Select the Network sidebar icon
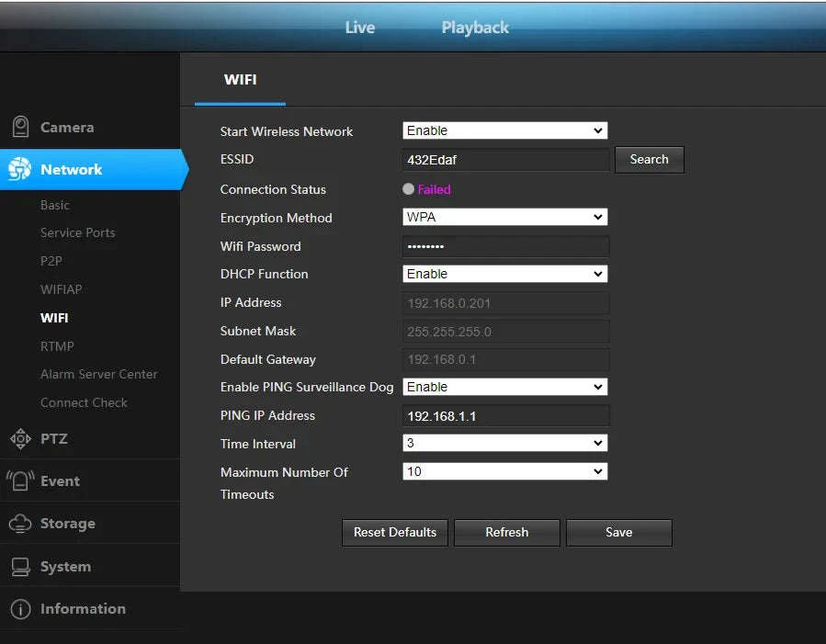Viewport: 826px width, 644px height. click(69, 169)
